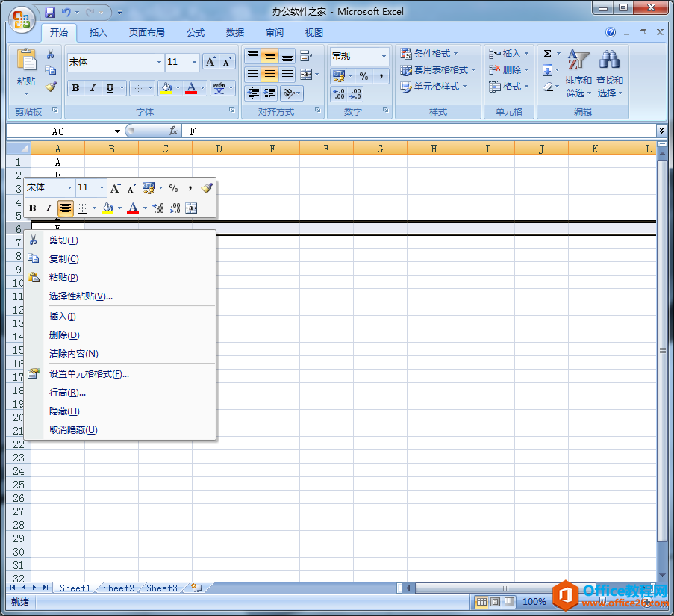Click the Insert Function fx icon

(173, 131)
